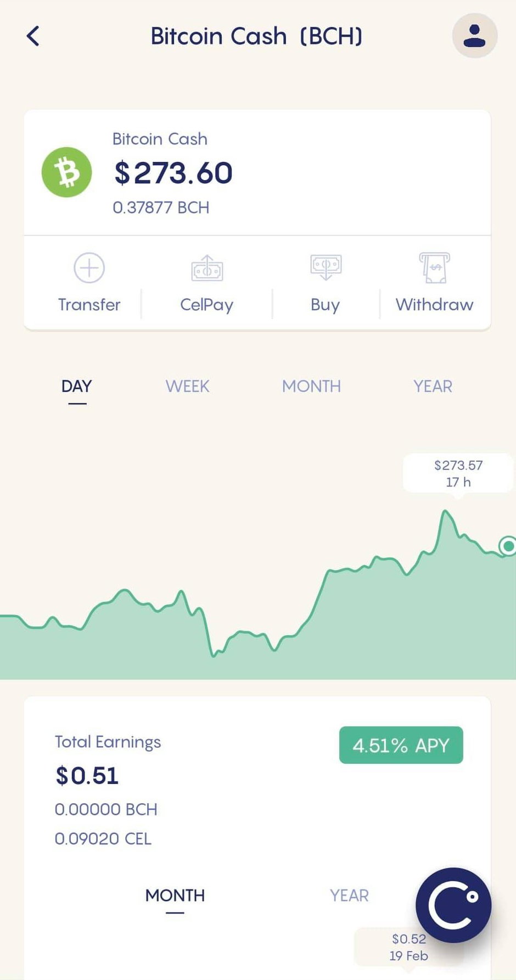Tap the Transfer plus circle icon
The image size is (516, 980).
click(89, 268)
